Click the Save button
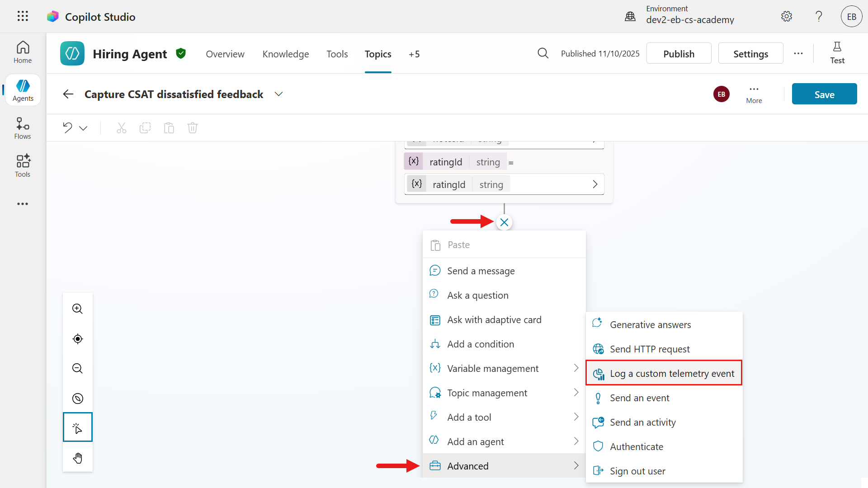This screenshot has height=488, width=868. [x=824, y=94]
